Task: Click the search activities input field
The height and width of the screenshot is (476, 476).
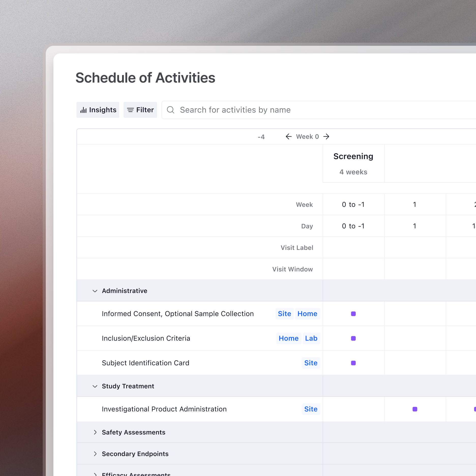Action: click(319, 110)
